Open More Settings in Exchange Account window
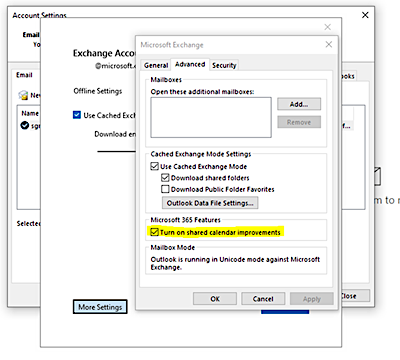Image resolution: width=400 pixels, height=360 pixels. click(100, 307)
